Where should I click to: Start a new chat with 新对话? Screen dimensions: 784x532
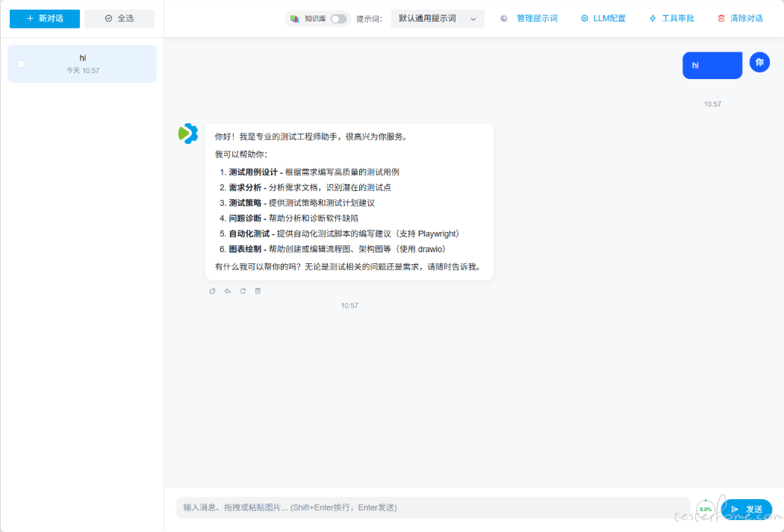(45, 19)
